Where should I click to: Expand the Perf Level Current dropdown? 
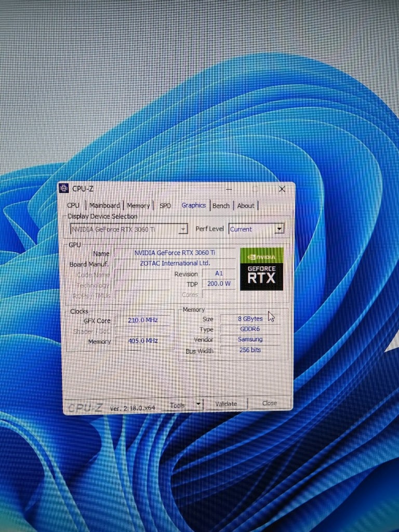[279, 229]
